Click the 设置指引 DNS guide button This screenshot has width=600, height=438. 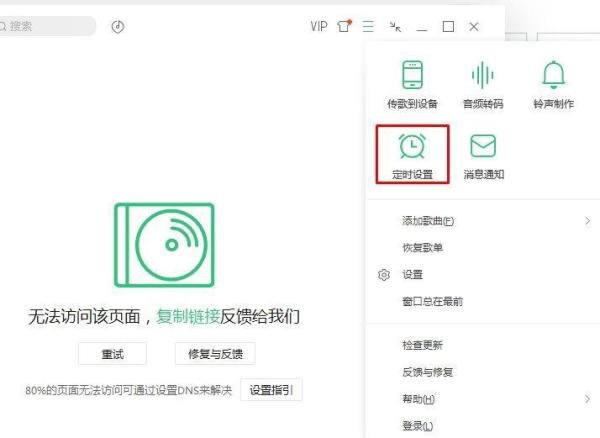[x=271, y=390]
